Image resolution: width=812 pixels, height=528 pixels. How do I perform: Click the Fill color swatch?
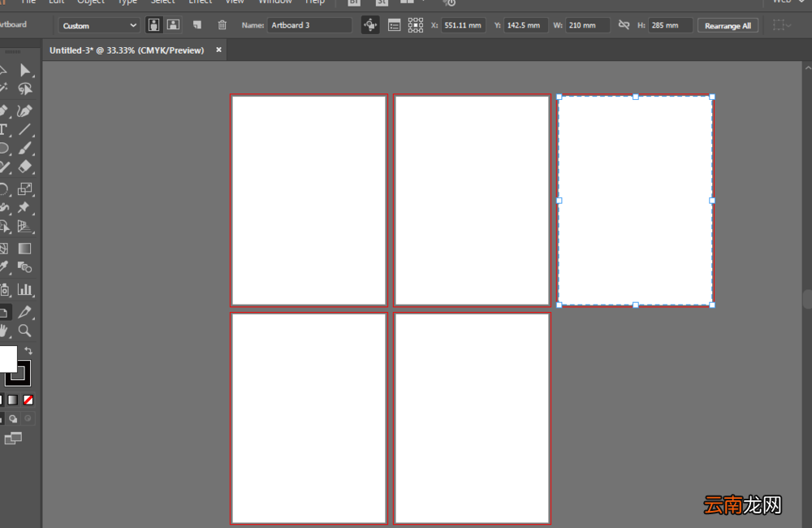coord(8,358)
